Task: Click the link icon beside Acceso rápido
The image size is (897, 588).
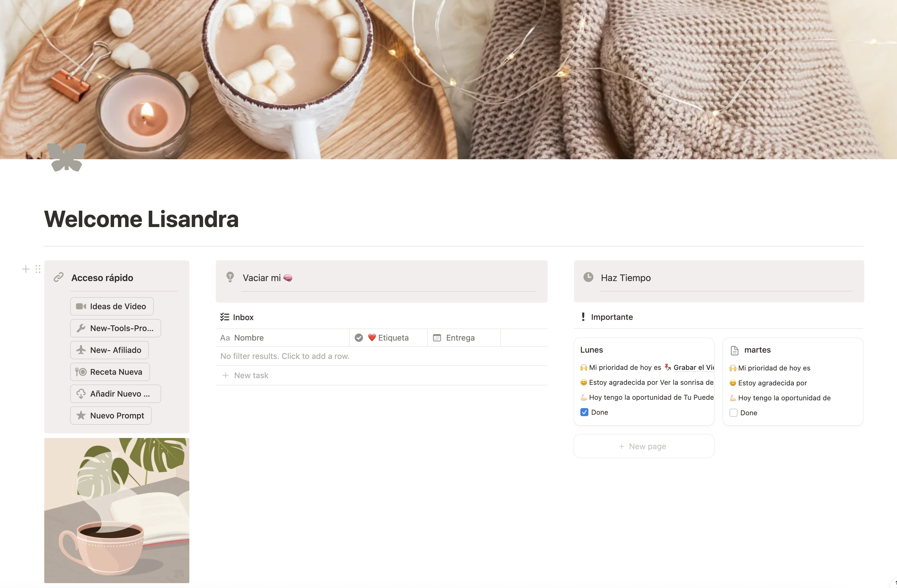Action: (x=58, y=277)
